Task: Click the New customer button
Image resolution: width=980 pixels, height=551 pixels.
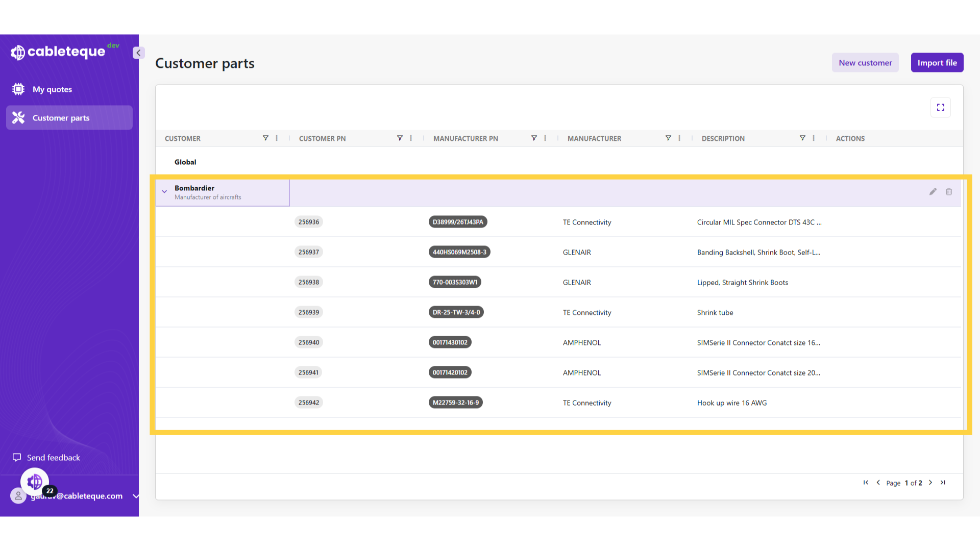Action: click(865, 63)
